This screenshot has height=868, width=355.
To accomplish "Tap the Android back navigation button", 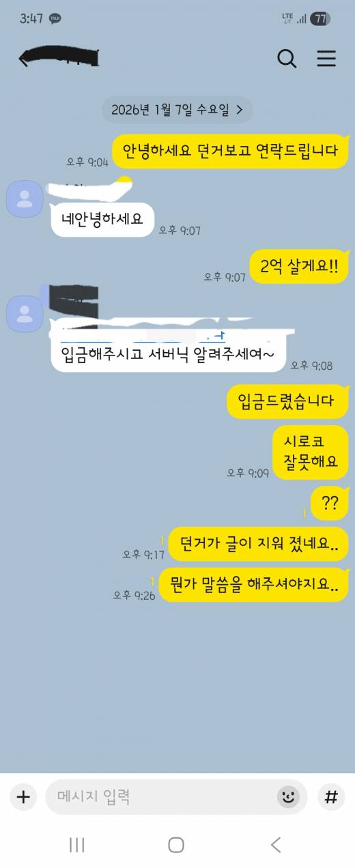I will 276,845.
